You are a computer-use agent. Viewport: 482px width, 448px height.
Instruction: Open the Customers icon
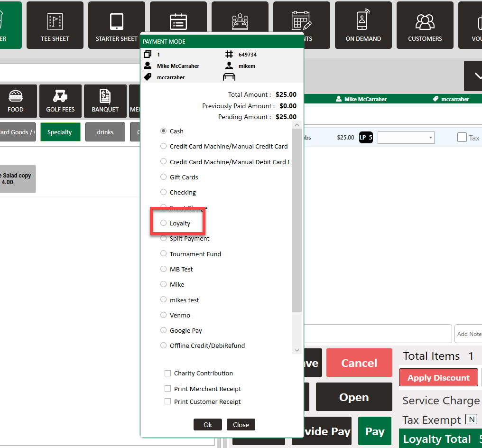(x=425, y=21)
